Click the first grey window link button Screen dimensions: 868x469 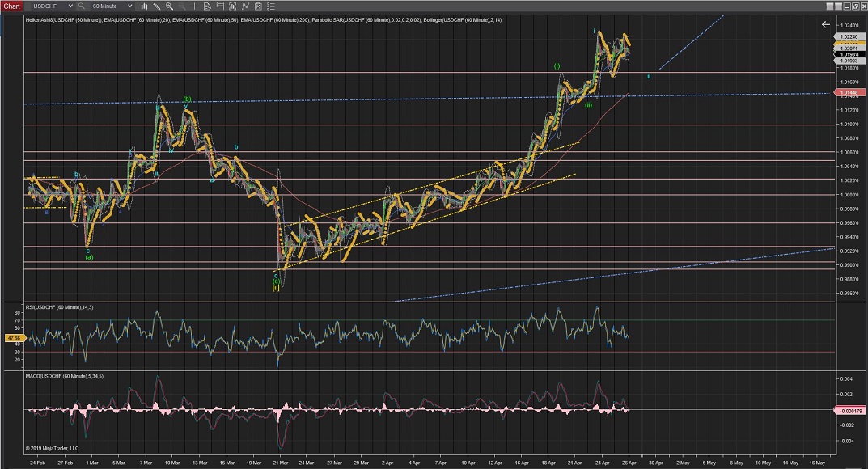point(829,6)
